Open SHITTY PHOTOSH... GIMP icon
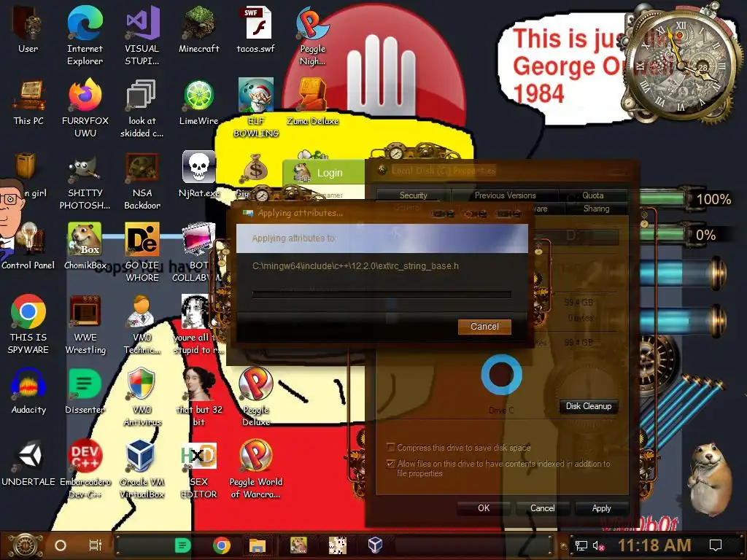 pos(85,180)
